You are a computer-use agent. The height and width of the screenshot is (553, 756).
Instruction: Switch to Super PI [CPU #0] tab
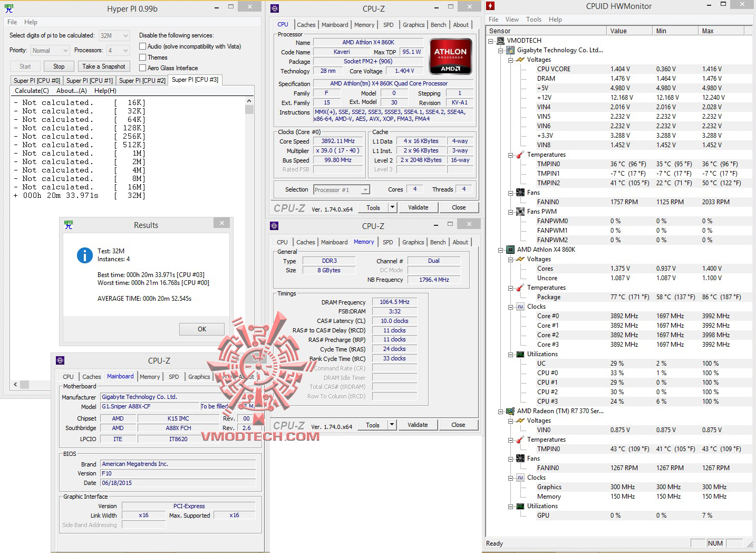tap(37, 81)
